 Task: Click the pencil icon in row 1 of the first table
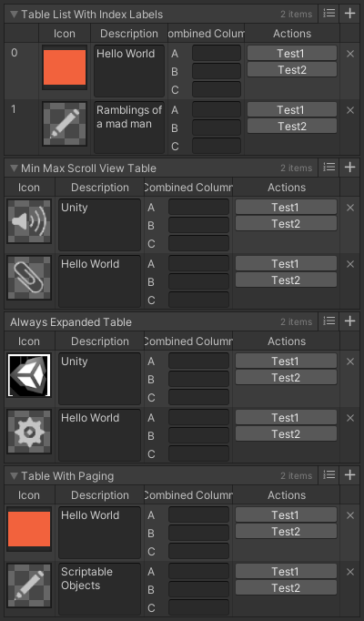pos(65,124)
